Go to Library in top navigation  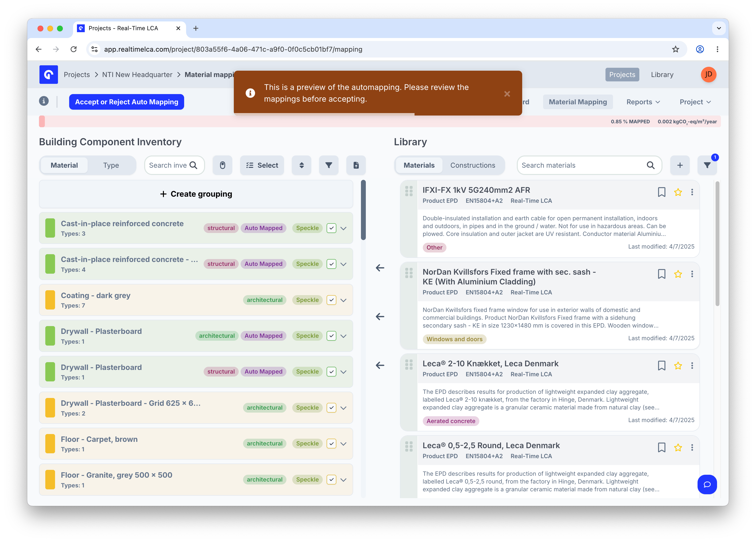pyautogui.click(x=662, y=74)
